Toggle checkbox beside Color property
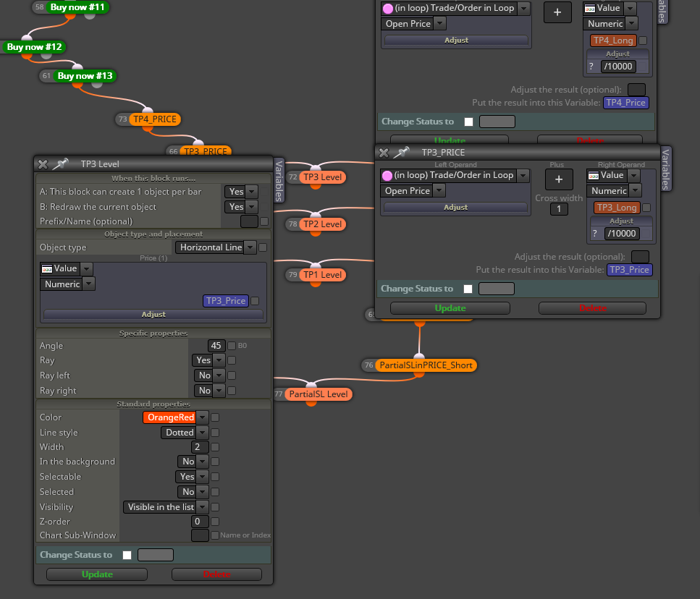The image size is (700, 599). [215, 417]
